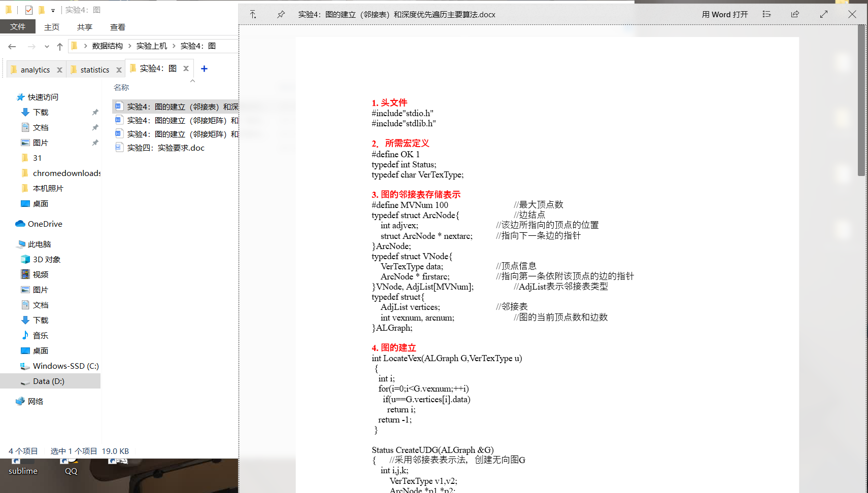Expand the preview to full screen
Screen dimensions: 868x493
coord(824,14)
